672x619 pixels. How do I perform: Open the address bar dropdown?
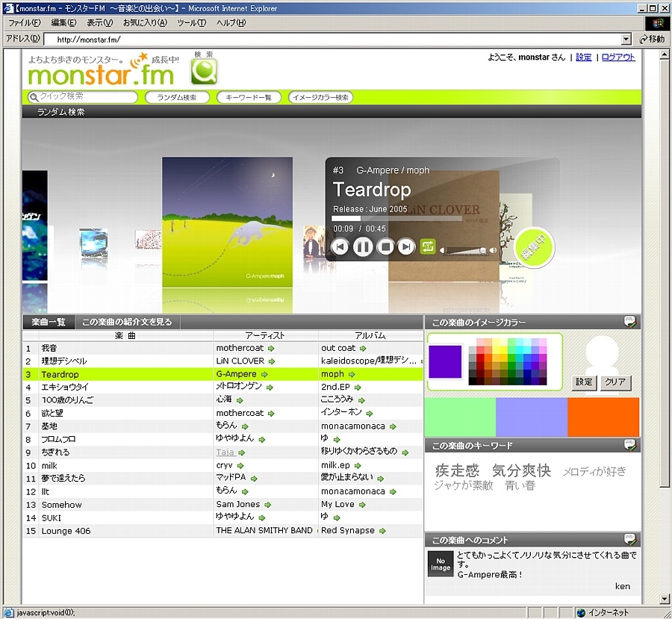pyautogui.click(x=626, y=40)
